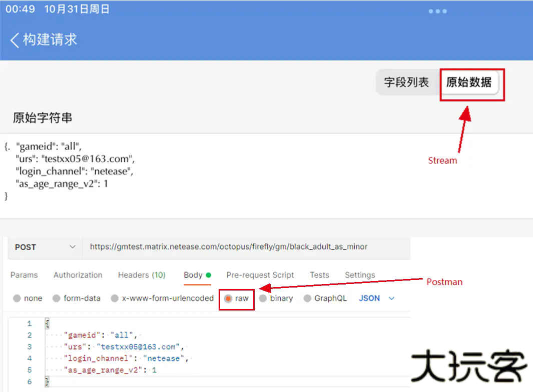Open the POST method dropdown

[x=45, y=247]
